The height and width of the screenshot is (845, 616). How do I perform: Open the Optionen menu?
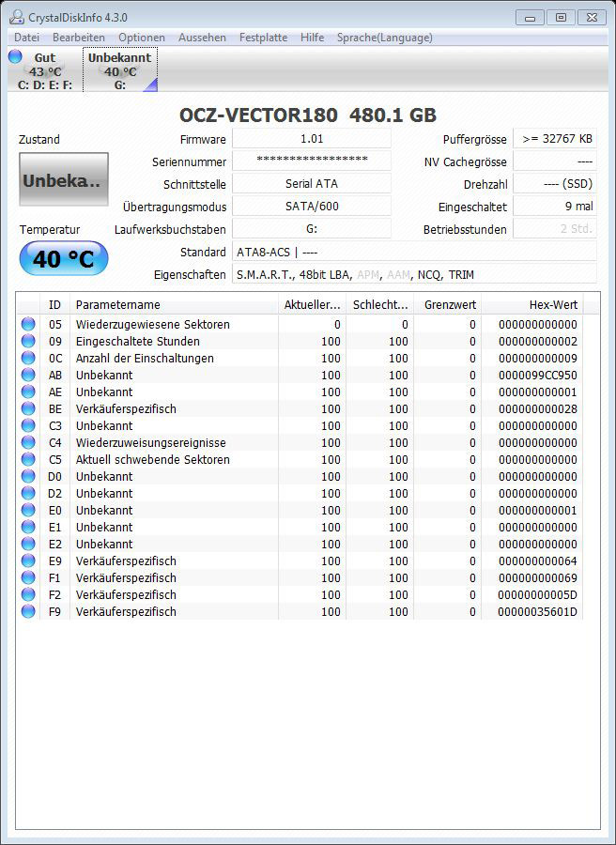coord(141,38)
